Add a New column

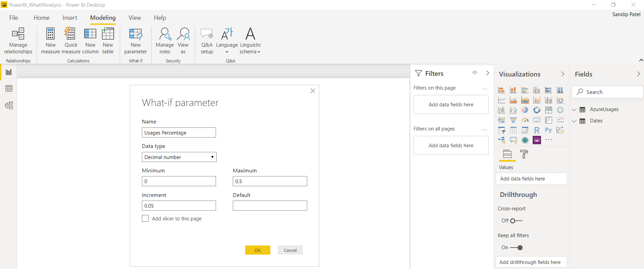(x=90, y=41)
